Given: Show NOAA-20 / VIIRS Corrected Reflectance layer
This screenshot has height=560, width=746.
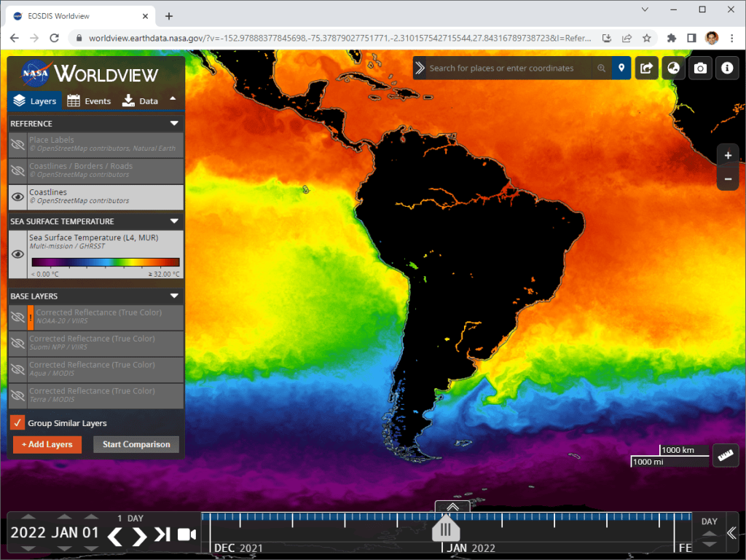Looking at the screenshot, I should point(18,317).
